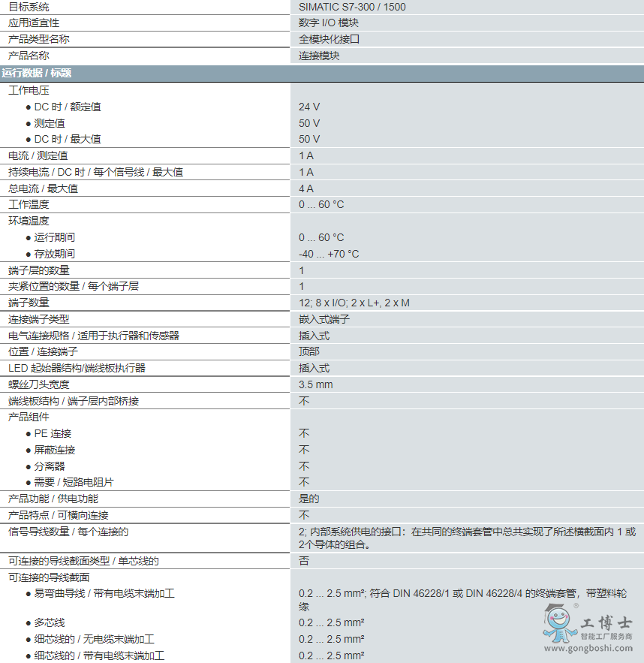Click '易弯曲导线 / 带有电缆末端加工' bullet item
644x663 pixels.
click(x=104, y=594)
